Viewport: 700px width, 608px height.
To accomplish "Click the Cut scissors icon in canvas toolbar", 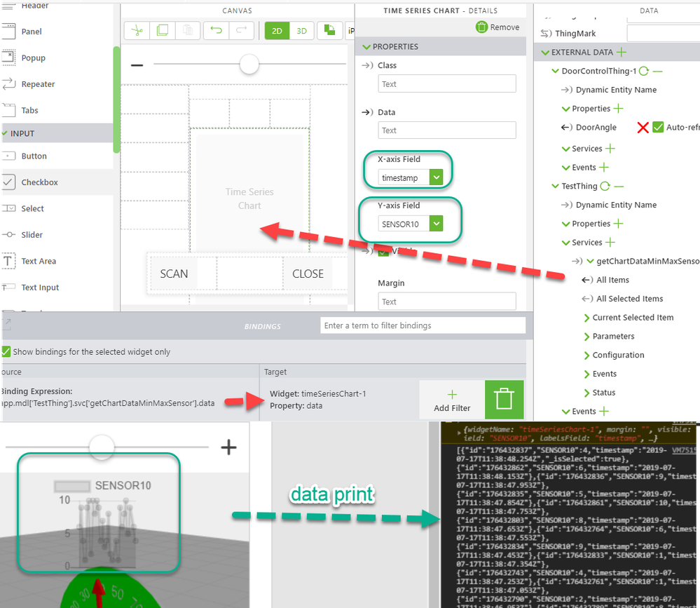I will click(137, 30).
